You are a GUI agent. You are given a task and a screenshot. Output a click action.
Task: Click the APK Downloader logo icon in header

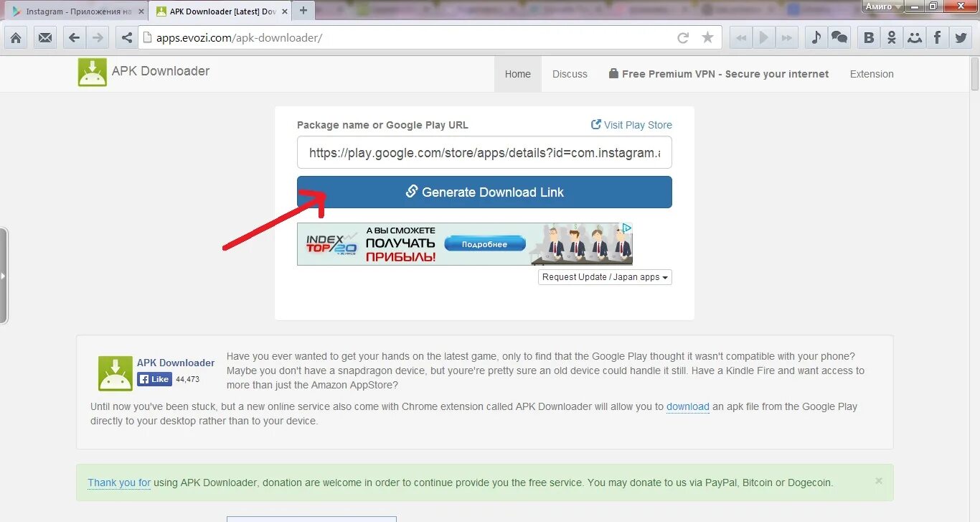pos(93,73)
